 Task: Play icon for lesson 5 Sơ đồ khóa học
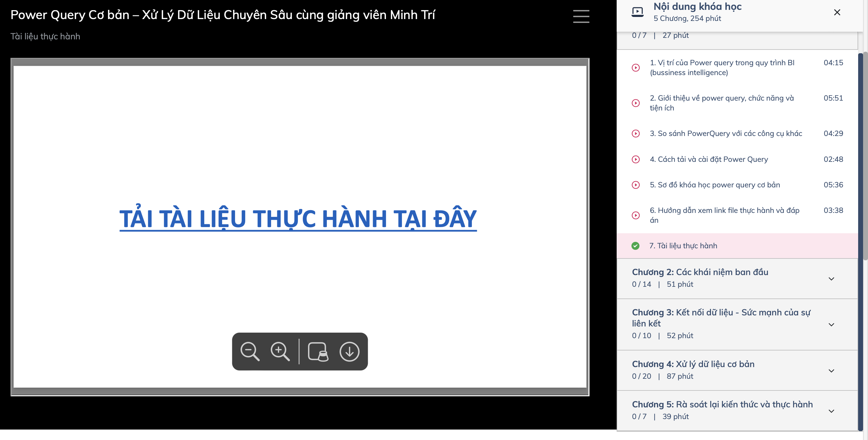point(635,185)
